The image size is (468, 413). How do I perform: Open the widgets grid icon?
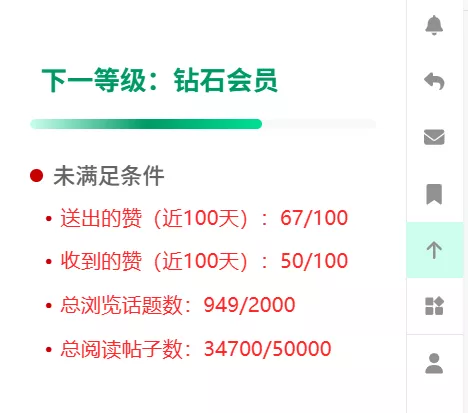[x=434, y=306]
